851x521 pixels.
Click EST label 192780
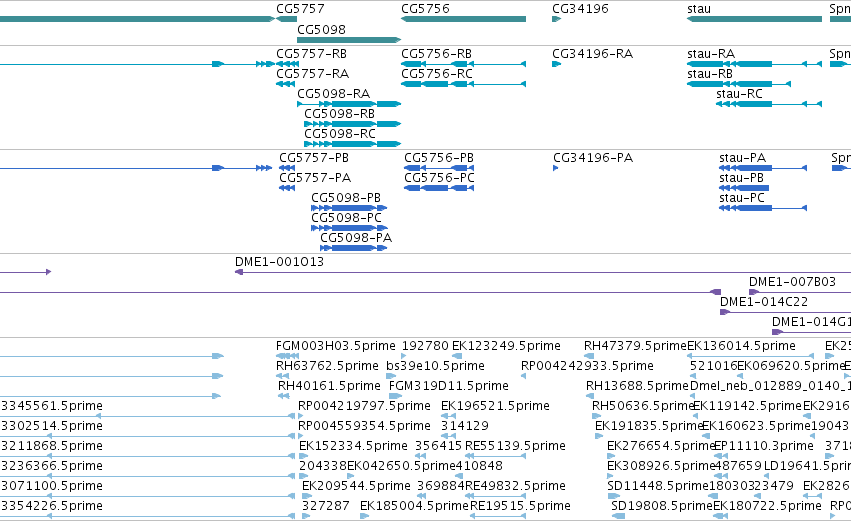(x=425, y=346)
